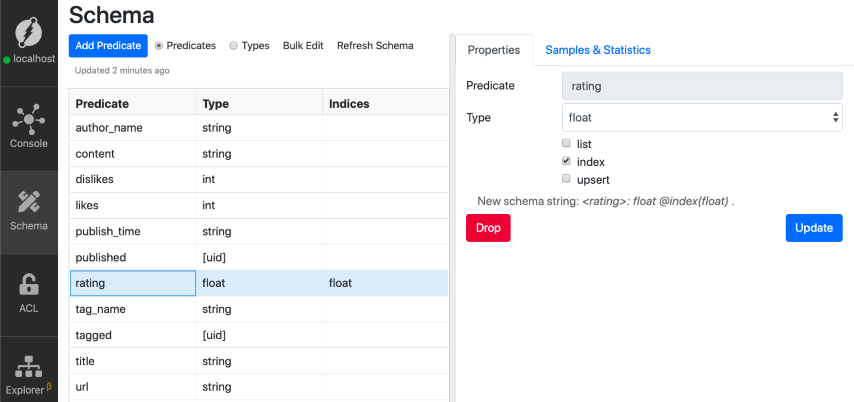The image size is (854, 402).
Task: Click the Predicate column header
Action: pos(133,102)
